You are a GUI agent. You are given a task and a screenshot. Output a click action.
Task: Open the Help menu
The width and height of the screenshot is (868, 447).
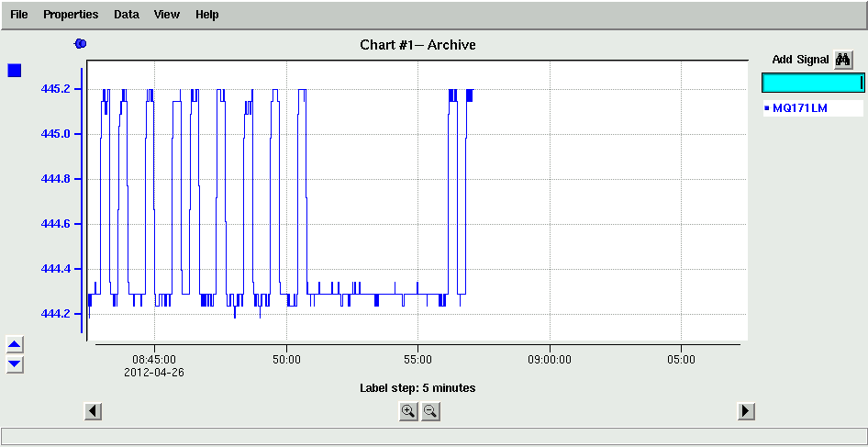(207, 15)
